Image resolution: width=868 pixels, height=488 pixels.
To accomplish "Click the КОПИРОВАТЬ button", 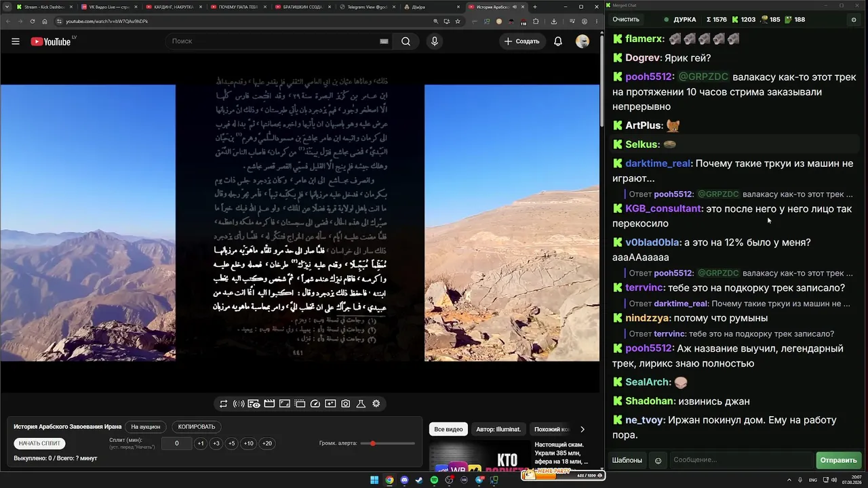I will click(x=197, y=427).
